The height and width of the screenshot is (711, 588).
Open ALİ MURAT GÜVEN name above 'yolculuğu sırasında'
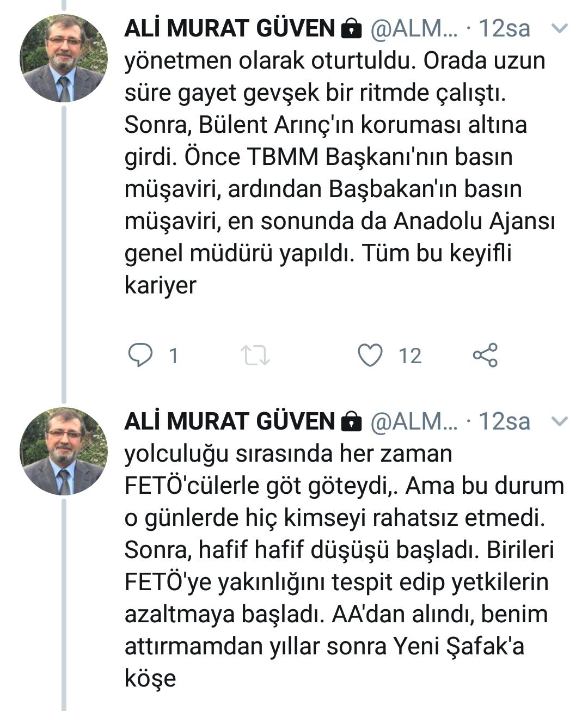coord(229,421)
